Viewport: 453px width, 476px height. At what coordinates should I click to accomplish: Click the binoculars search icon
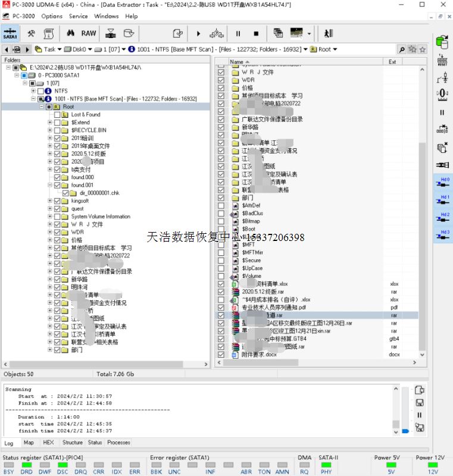[x=70, y=33]
